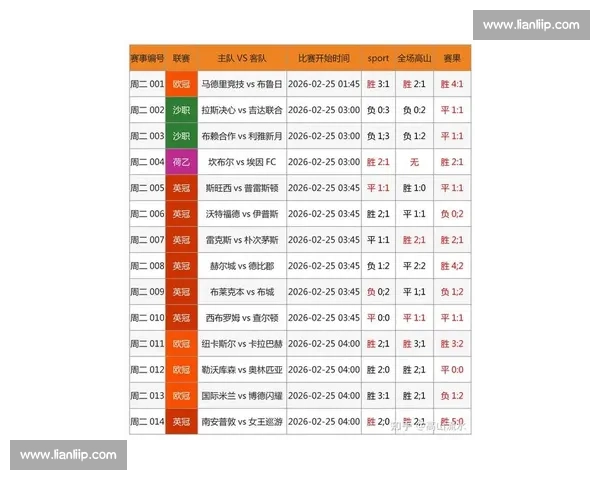
Task: Click the result 负 1:2 in row 013
Action: [452, 396]
